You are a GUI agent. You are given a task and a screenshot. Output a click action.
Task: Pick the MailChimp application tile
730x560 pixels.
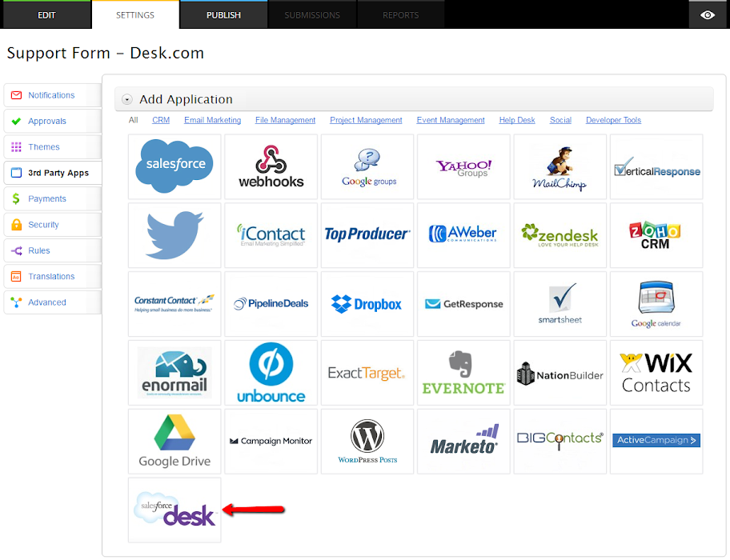click(560, 166)
